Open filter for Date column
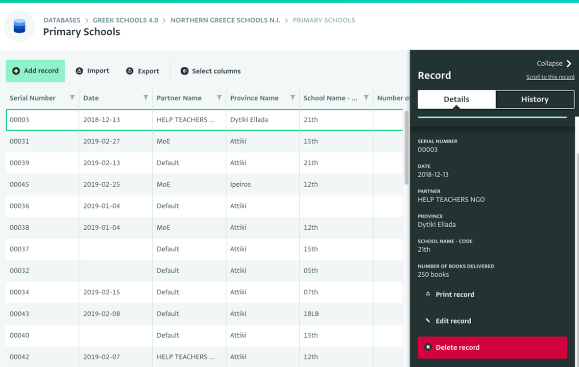 coord(145,97)
